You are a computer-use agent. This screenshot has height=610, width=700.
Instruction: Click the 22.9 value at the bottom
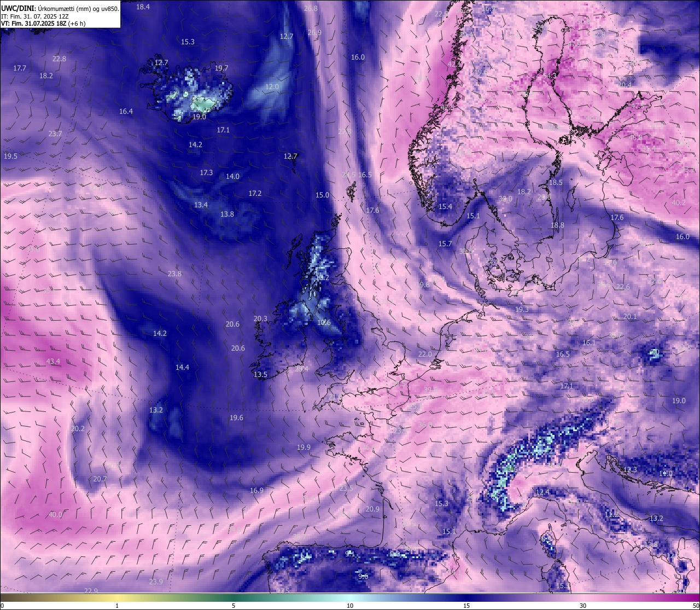coord(91,590)
